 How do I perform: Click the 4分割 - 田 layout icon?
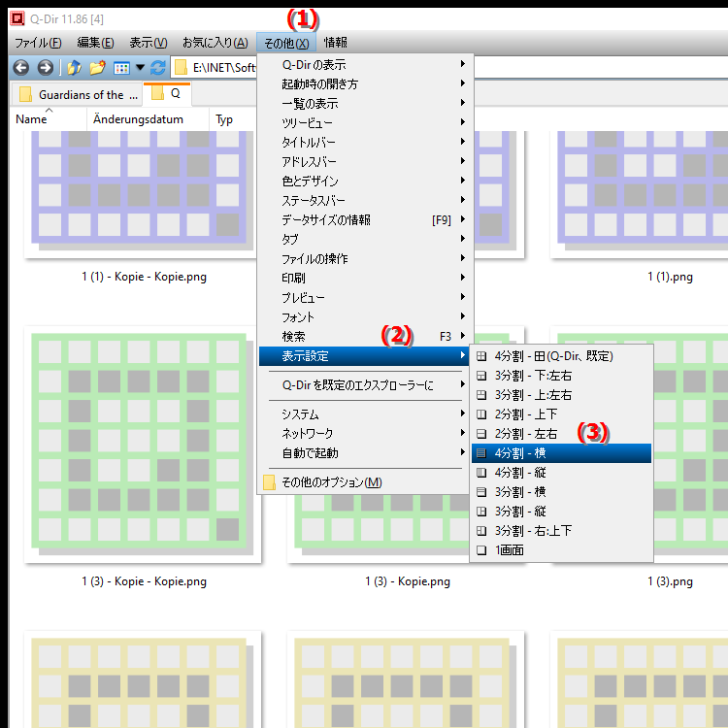[481, 356]
